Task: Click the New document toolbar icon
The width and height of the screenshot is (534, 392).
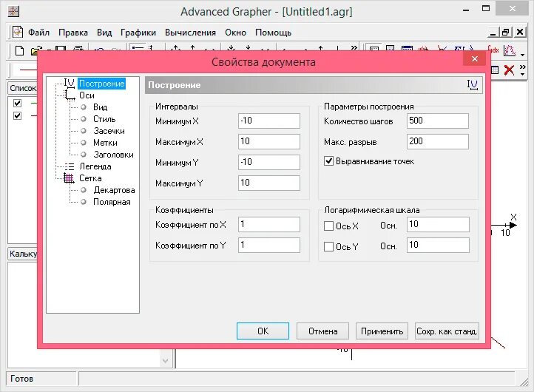Action: tap(19, 50)
